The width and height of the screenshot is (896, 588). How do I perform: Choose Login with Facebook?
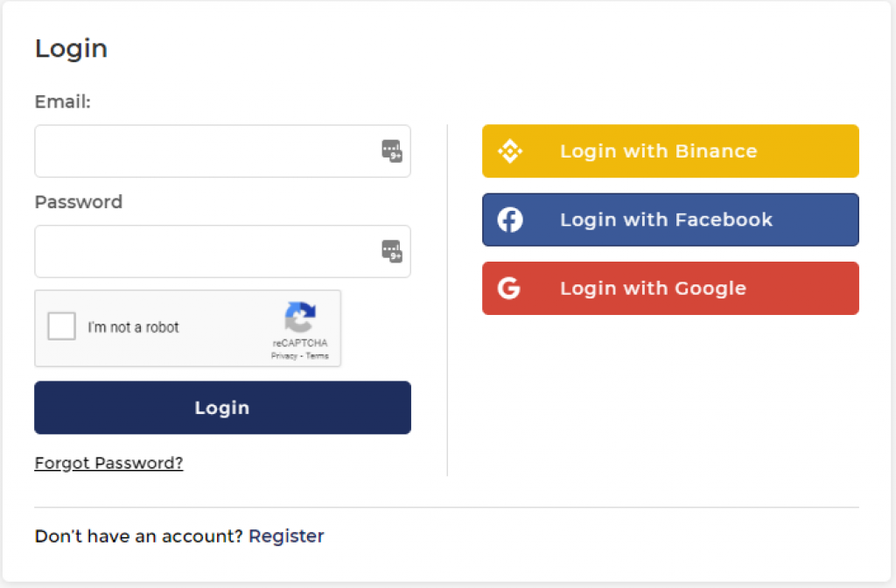click(670, 220)
